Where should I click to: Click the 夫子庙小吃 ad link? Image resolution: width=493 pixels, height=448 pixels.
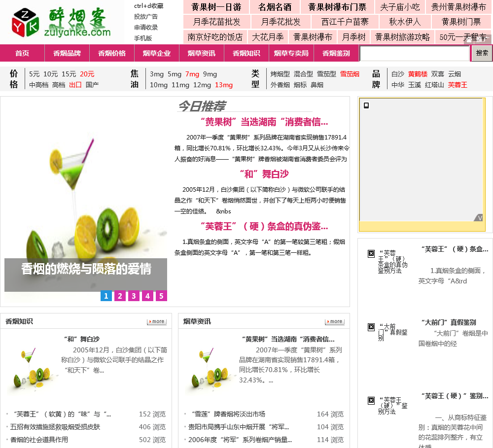pos(400,7)
